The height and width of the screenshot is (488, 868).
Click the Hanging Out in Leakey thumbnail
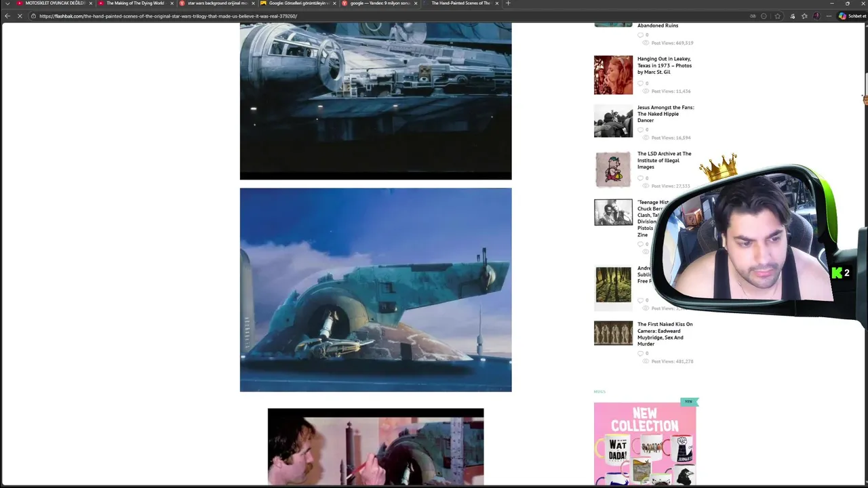(613, 75)
